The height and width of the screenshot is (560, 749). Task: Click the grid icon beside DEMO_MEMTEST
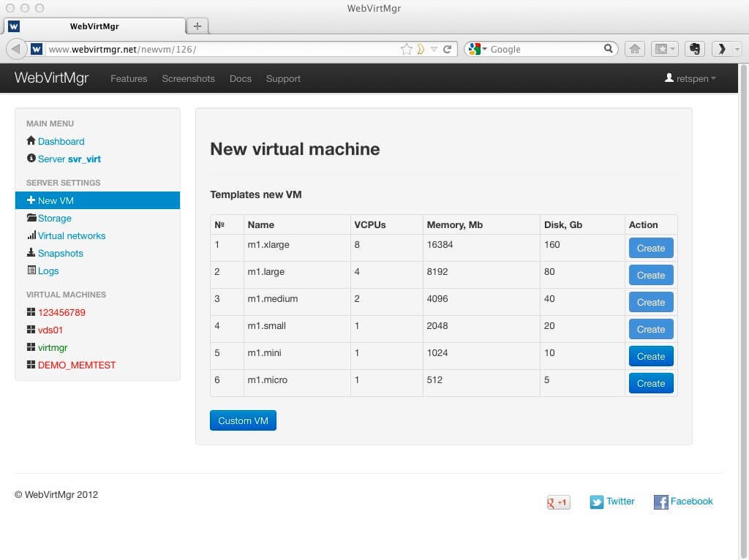[x=32, y=365]
